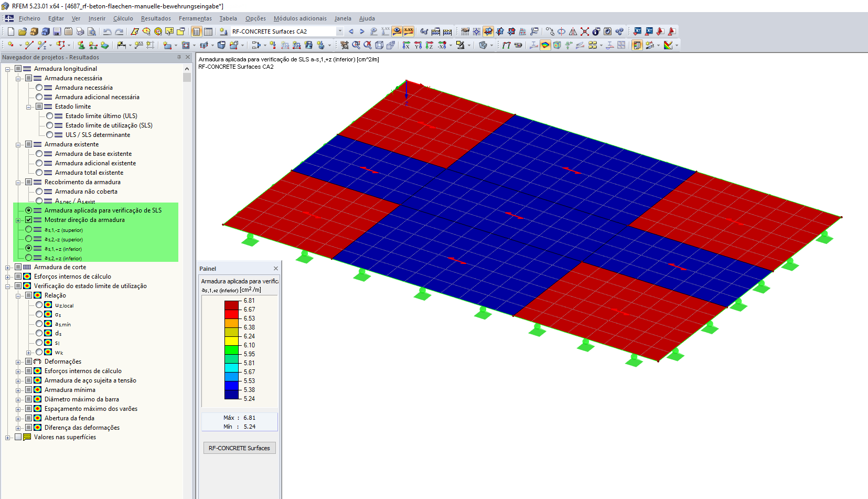Click the view in Z direction icon
The height and width of the screenshot is (499, 868).
(430, 45)
